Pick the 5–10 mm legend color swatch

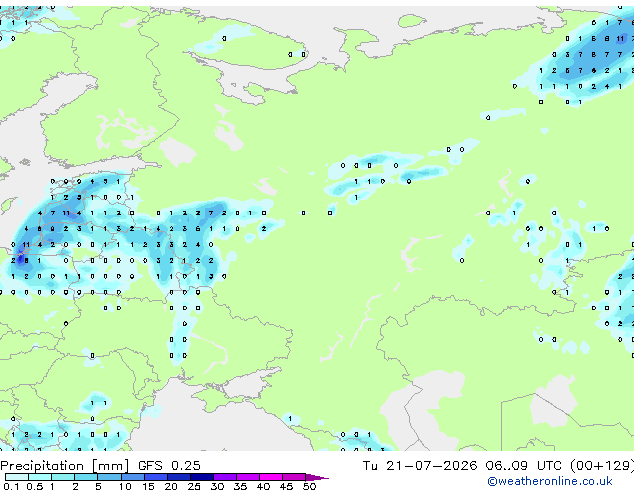[x=109, y=477]
